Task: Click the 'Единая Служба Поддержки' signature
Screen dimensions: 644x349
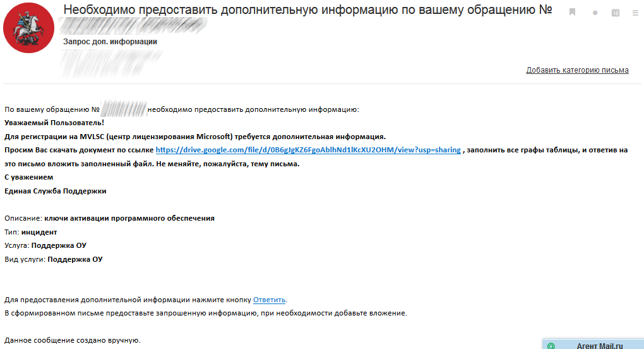Action: [x=56, y=190]
